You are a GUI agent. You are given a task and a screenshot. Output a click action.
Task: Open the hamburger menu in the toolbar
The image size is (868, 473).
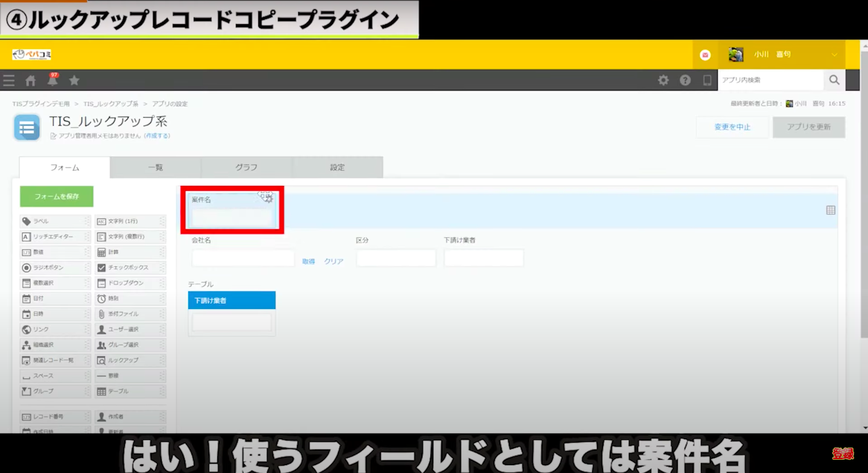[x=8, y=81]
